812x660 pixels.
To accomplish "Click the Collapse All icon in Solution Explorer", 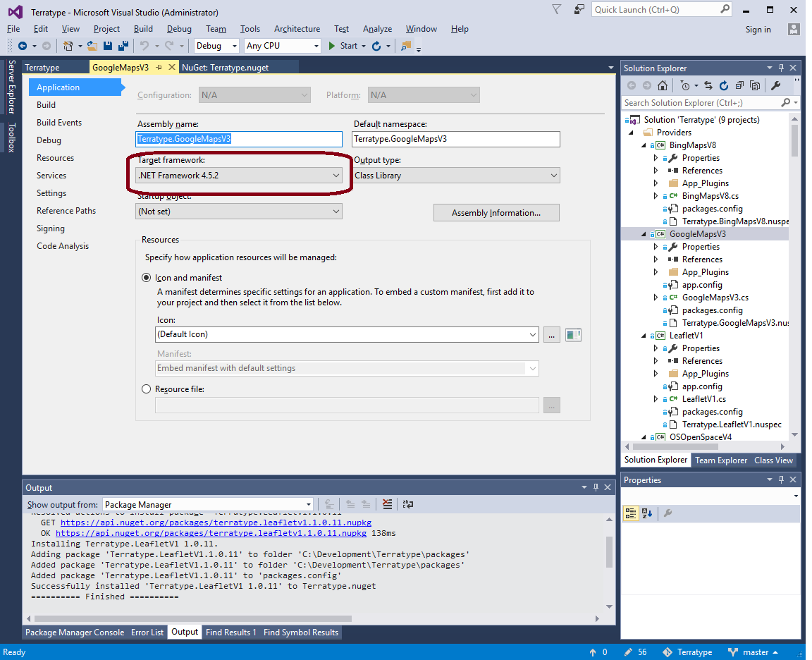I will pos(739,85).
